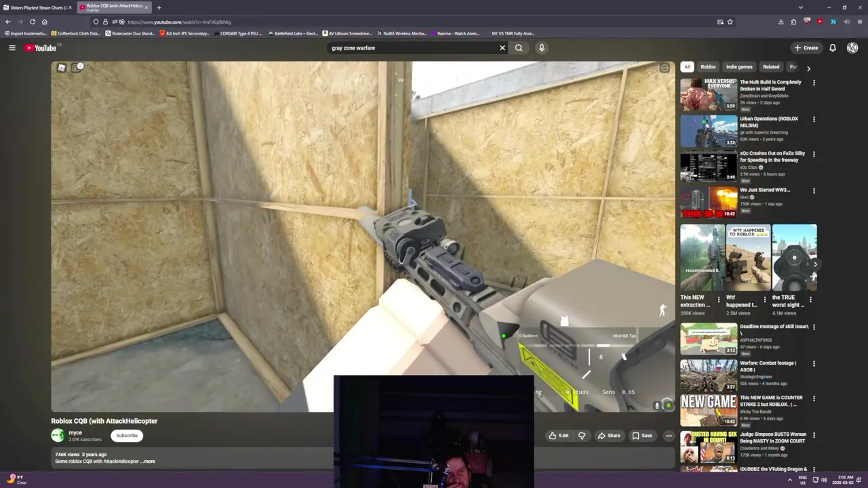The width and height of the screenshot is (868, 488).
Task: Click the Share button
Action: [x=609, y=436]
